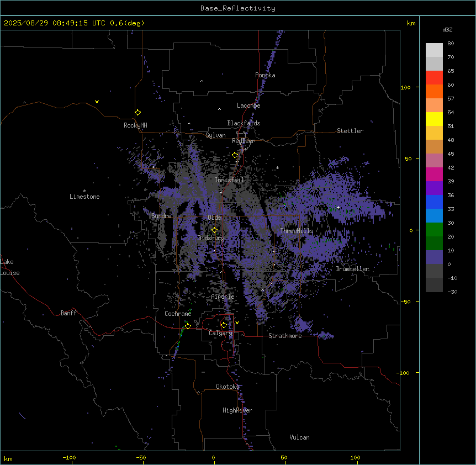Screen dimensions: 476x465
Task: Click the Calgary city label
Action: pyautogui.click(x=220, y=333)
